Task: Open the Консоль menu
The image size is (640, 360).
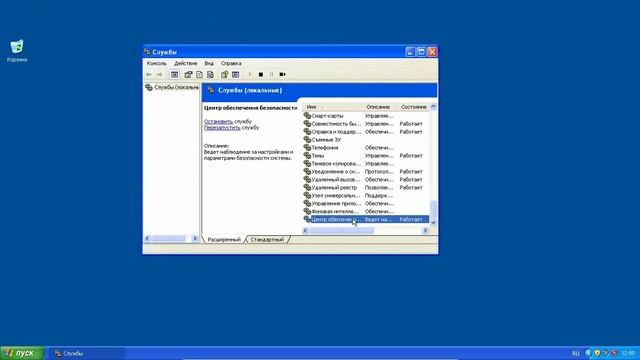Action: [156, 63]
